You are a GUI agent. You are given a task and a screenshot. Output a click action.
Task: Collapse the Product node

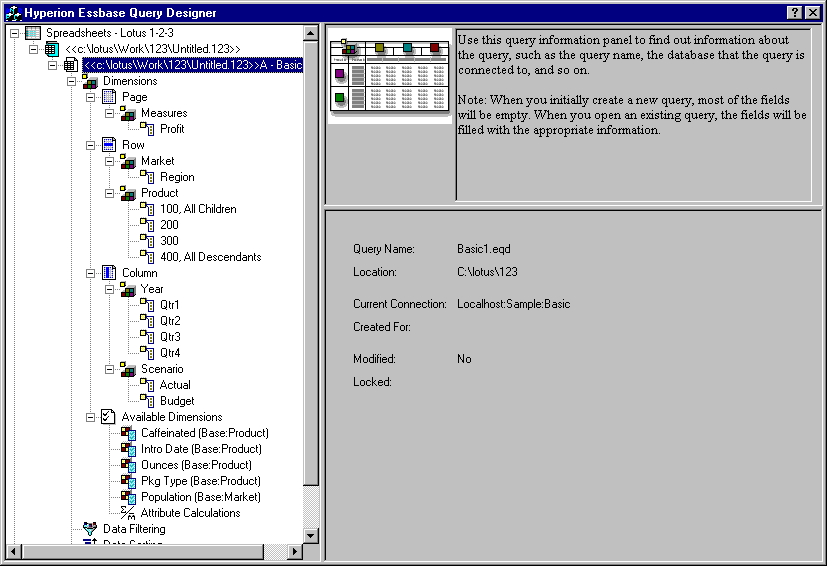109,193
